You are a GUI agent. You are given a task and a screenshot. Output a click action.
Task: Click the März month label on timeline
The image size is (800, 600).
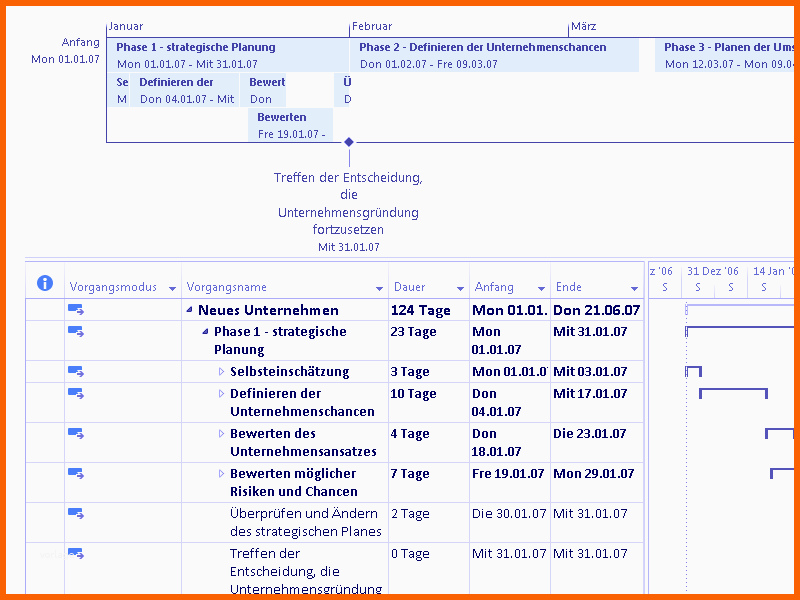pyautogui.click(x=583, y=27)
